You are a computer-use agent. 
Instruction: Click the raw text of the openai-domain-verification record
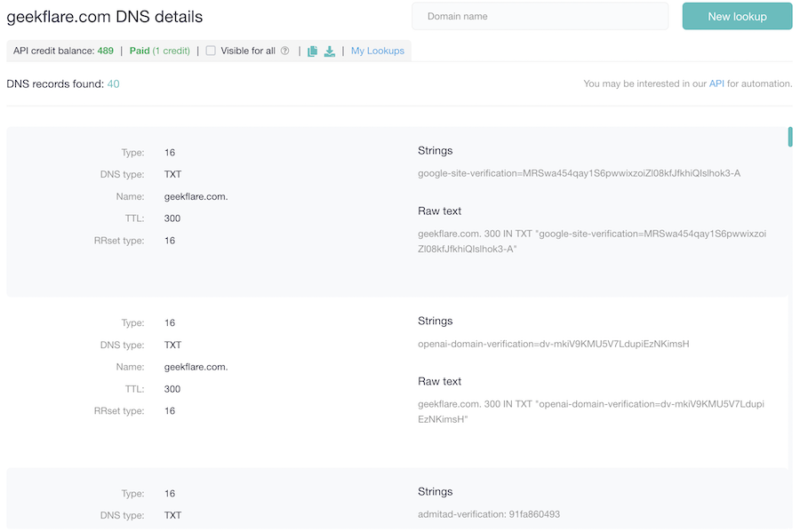591,412
